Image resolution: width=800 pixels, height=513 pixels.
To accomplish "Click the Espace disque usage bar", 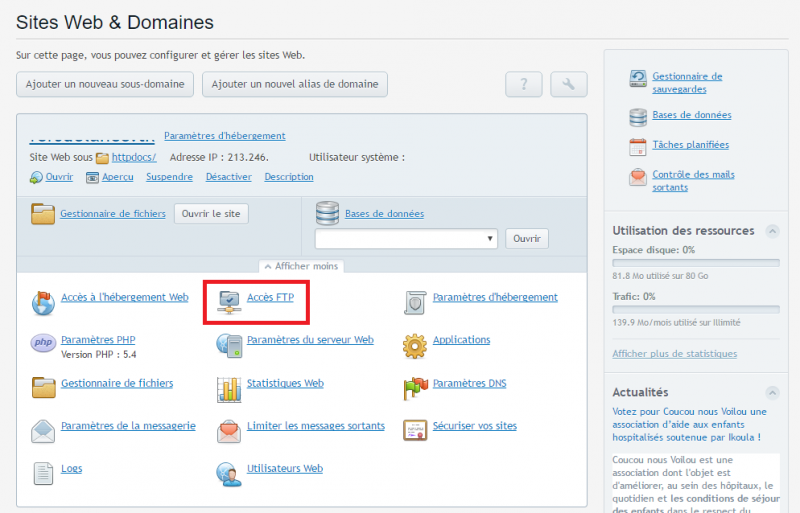I will tap(695, 263).
